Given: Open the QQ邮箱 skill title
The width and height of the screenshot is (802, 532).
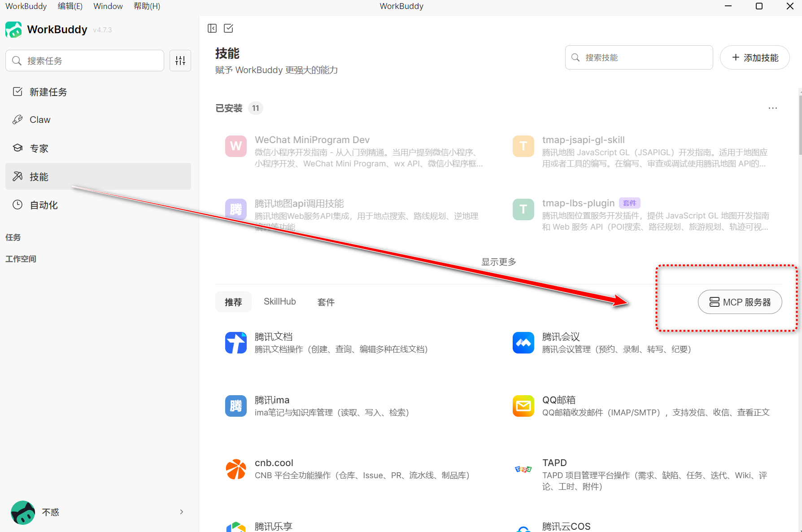Looking at the screenshot, I should (559, 400).
